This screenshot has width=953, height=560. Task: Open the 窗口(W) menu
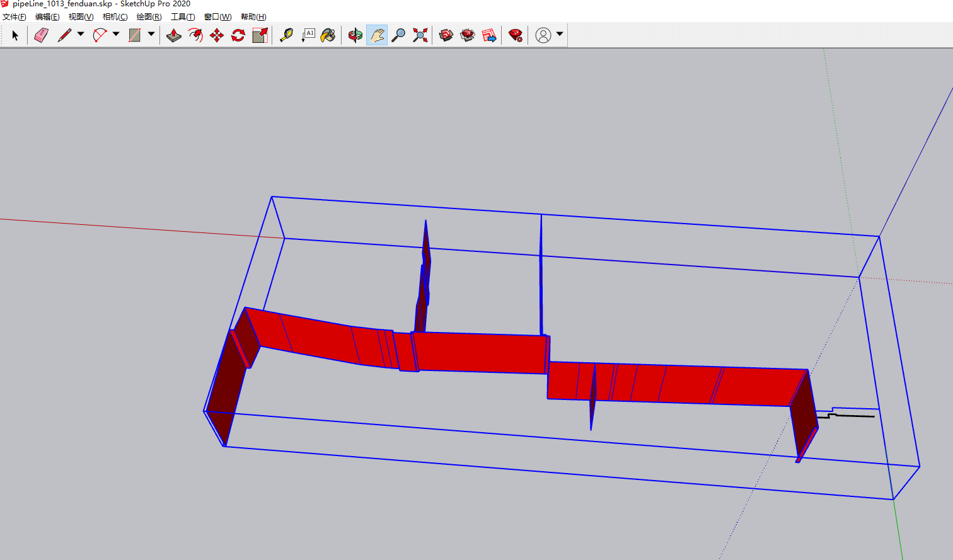(x=217, y=17)
